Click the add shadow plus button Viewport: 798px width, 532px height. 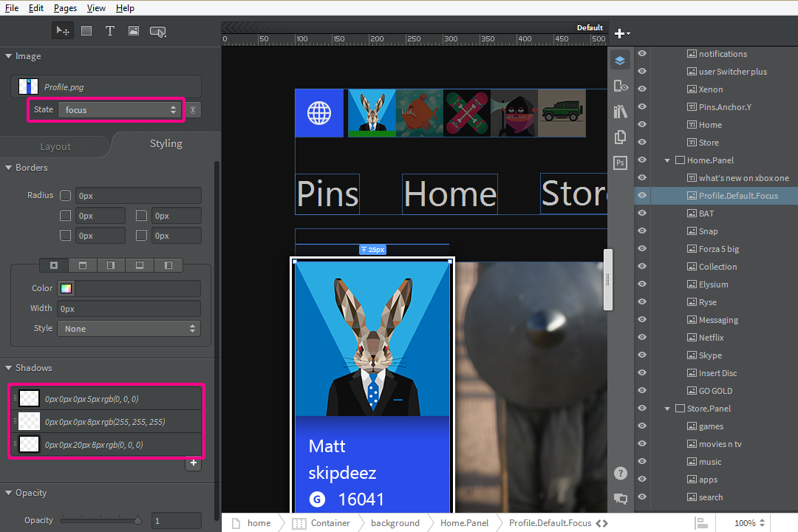193,464
